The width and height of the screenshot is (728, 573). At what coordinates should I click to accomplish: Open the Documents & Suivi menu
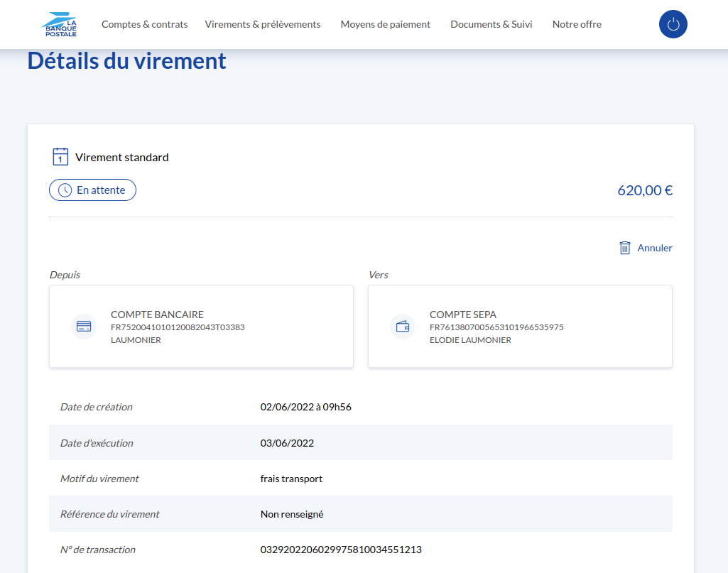click(x=491, y=24)
